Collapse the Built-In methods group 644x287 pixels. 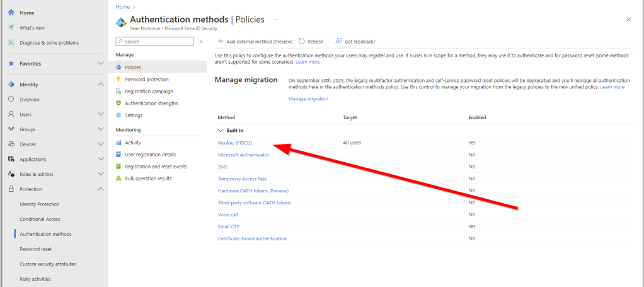[x=221, y=131]
